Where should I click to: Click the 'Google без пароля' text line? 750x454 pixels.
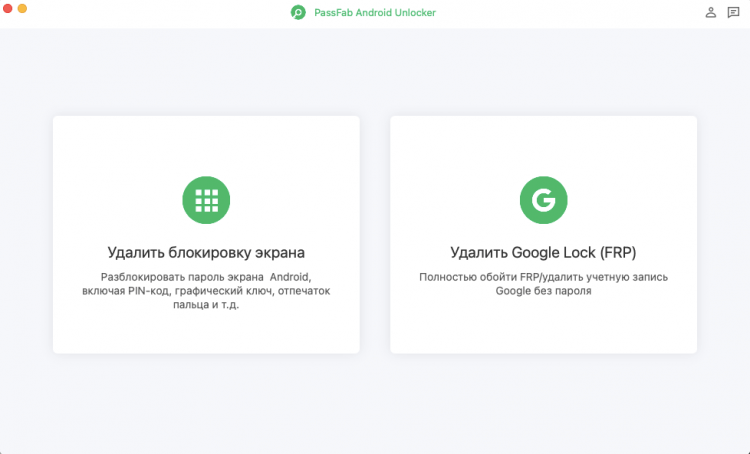tap(543, 291)
